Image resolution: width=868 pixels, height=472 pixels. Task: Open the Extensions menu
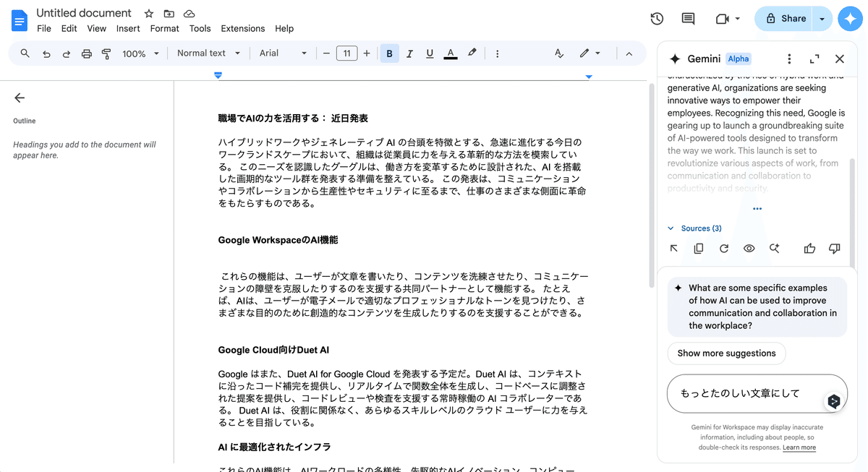(243, 28)
